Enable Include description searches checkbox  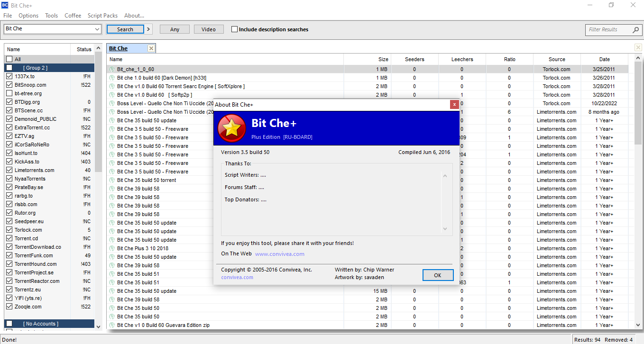[234, 29]
